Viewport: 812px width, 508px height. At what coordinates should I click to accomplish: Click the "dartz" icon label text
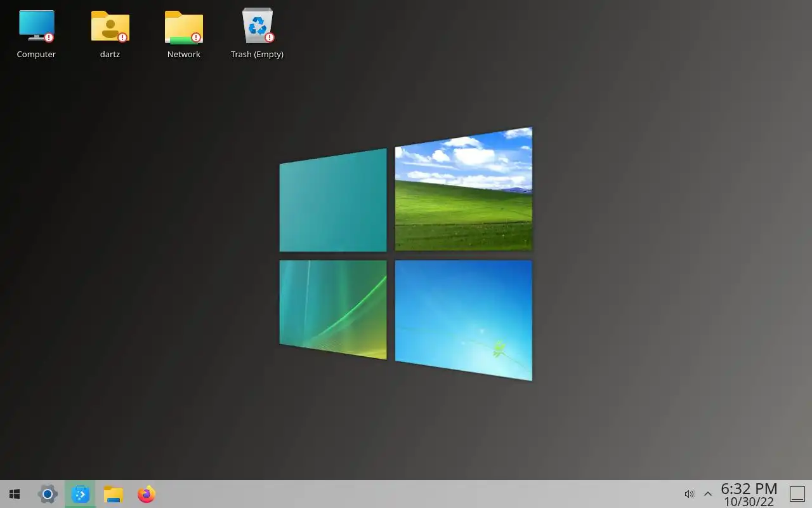point(110,55)
